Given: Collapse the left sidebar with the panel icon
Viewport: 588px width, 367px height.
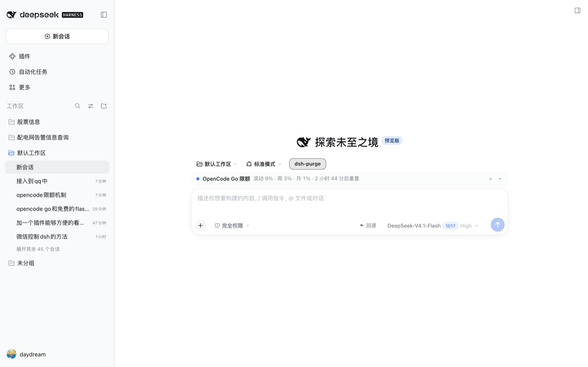Looking at the screenshot, I should (104, 15).
